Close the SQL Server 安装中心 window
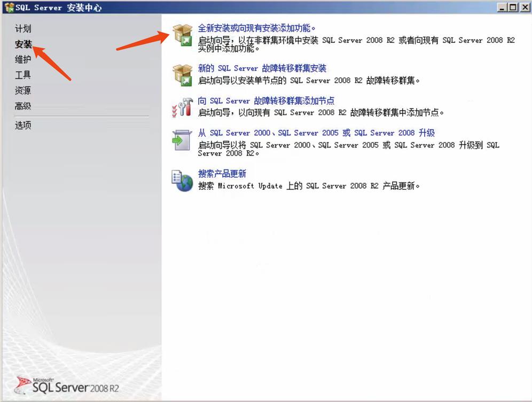This screenshot has width=532, height=402. tap(525, 7)
